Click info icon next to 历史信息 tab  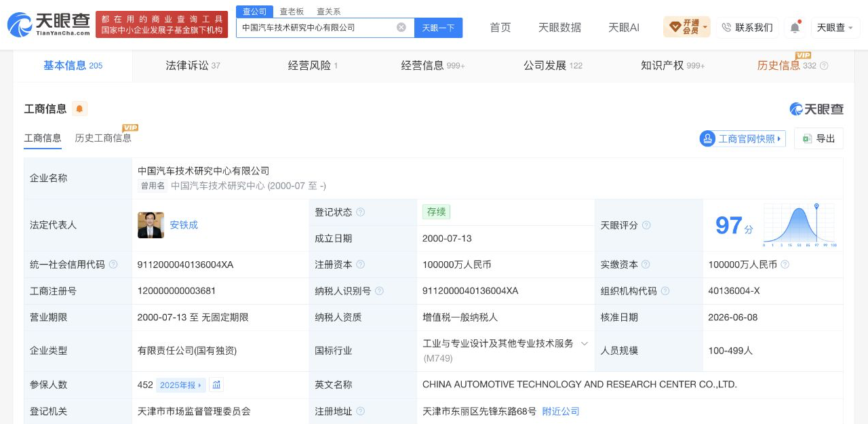tap(824, 66)
